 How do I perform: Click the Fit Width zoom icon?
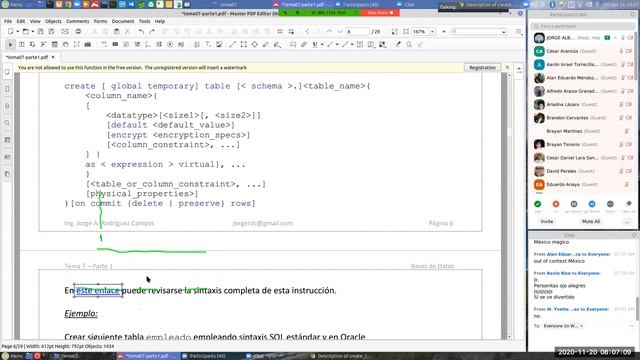coord(406,31)
